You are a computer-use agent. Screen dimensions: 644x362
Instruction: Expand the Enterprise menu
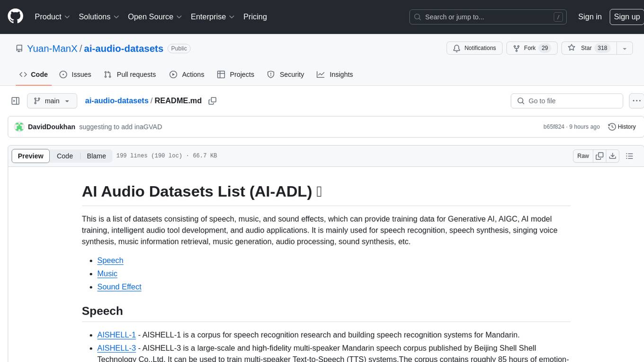(213, 17)
